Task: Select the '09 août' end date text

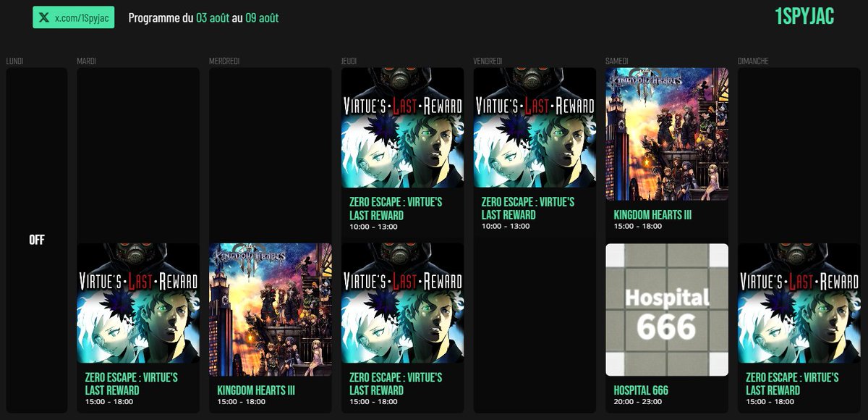Action: (262, 17)
